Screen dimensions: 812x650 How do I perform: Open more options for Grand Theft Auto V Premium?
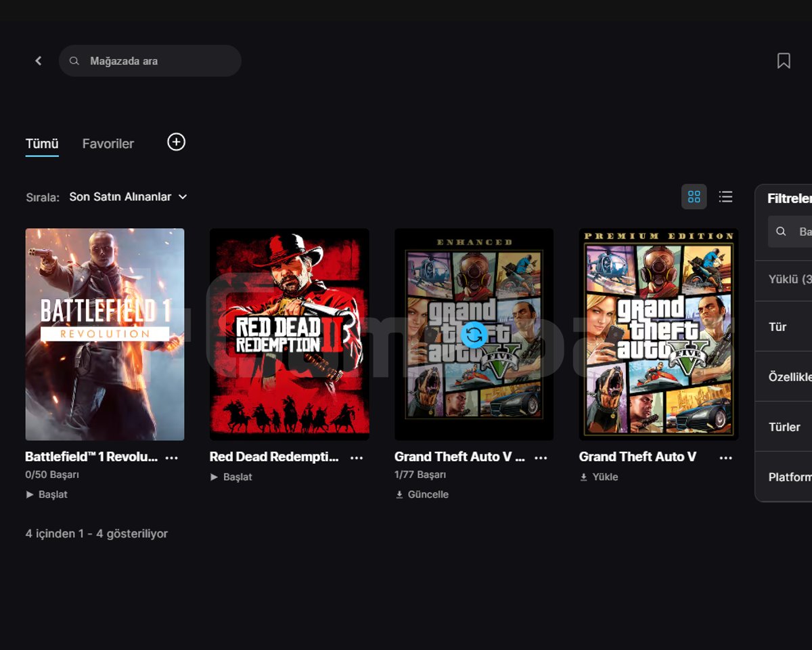tap(726, 458)
